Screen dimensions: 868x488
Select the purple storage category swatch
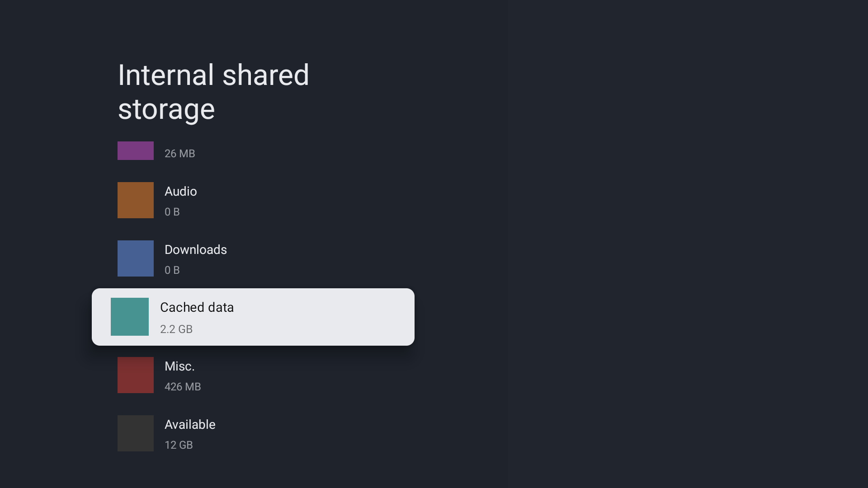coord(135,150)
